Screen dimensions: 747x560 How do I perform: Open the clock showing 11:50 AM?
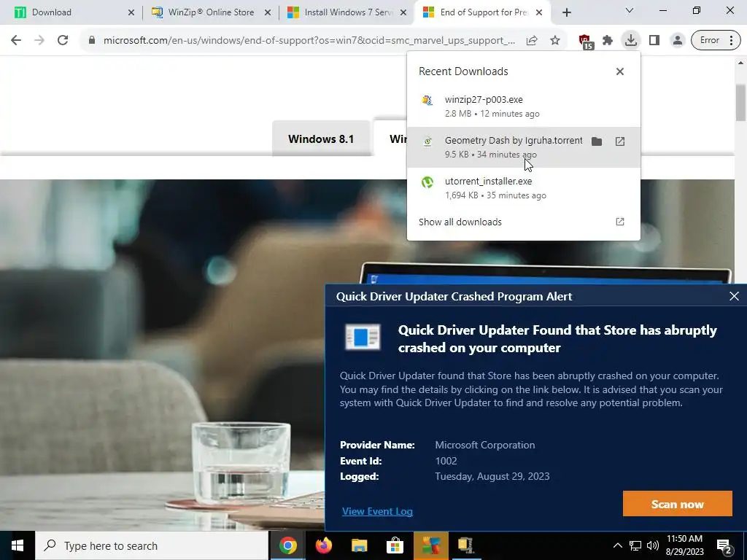[x=684, y=545]
